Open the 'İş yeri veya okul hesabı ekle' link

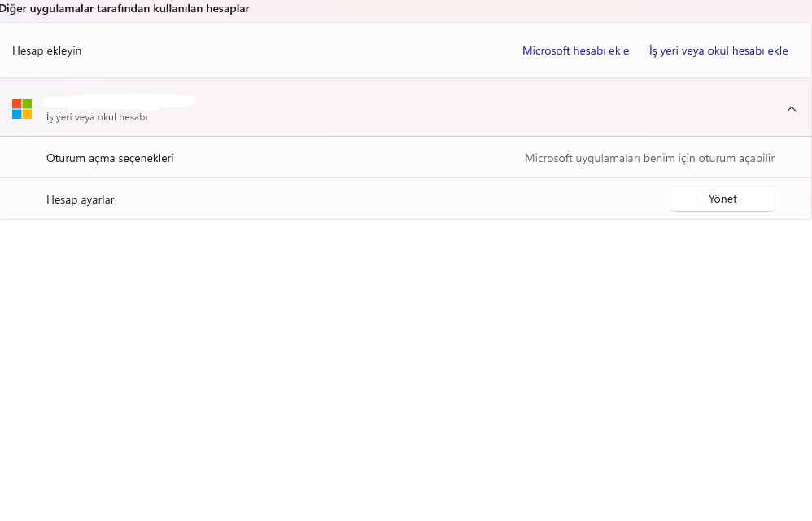coord(718,50)
